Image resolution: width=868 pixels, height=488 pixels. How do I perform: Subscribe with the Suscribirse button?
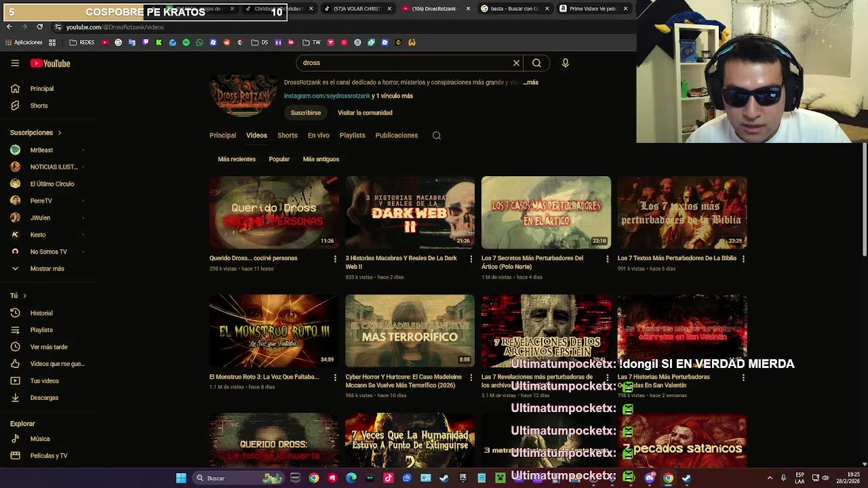(306, 113)
